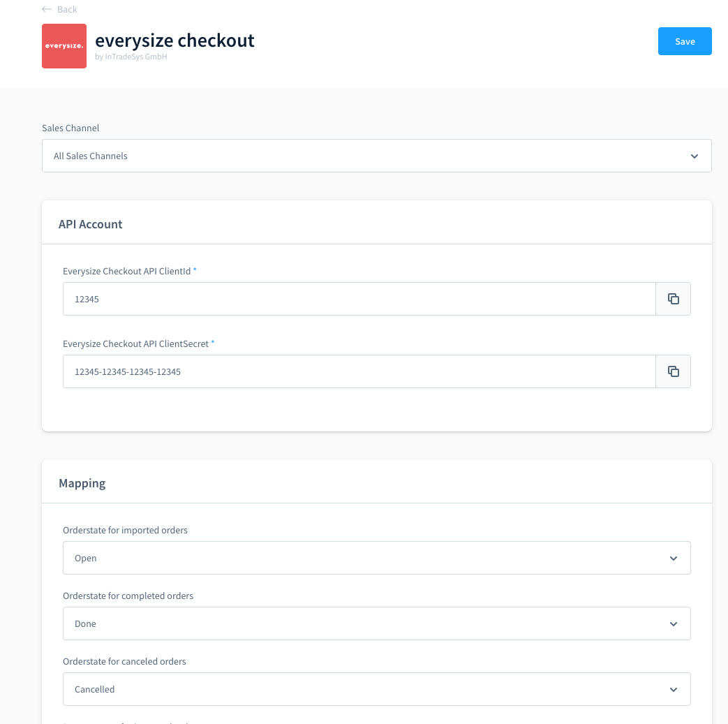The height and width of the screenshot is (724, 728).
Task: Click the everysize checkout title
Action: 174,40
